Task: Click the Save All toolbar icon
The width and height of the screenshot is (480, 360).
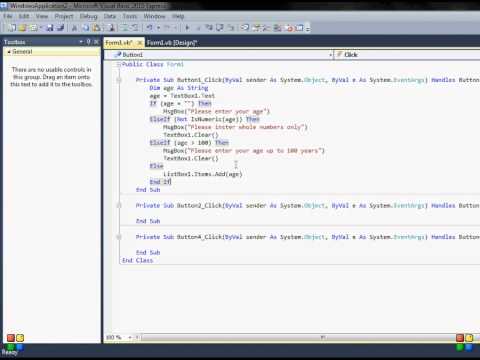Action: tap(60, 28)
